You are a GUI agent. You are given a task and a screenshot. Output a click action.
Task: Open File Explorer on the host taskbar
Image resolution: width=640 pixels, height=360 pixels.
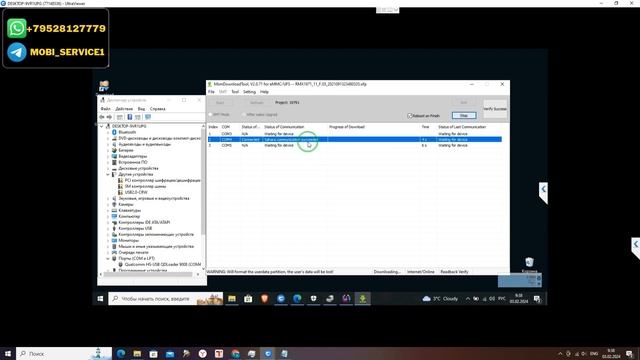click(x=137, y=353)
